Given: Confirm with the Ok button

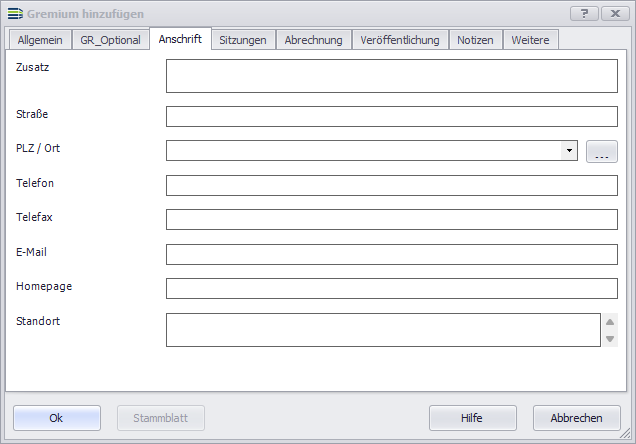Looking at the screenshot, I should 57,418.
